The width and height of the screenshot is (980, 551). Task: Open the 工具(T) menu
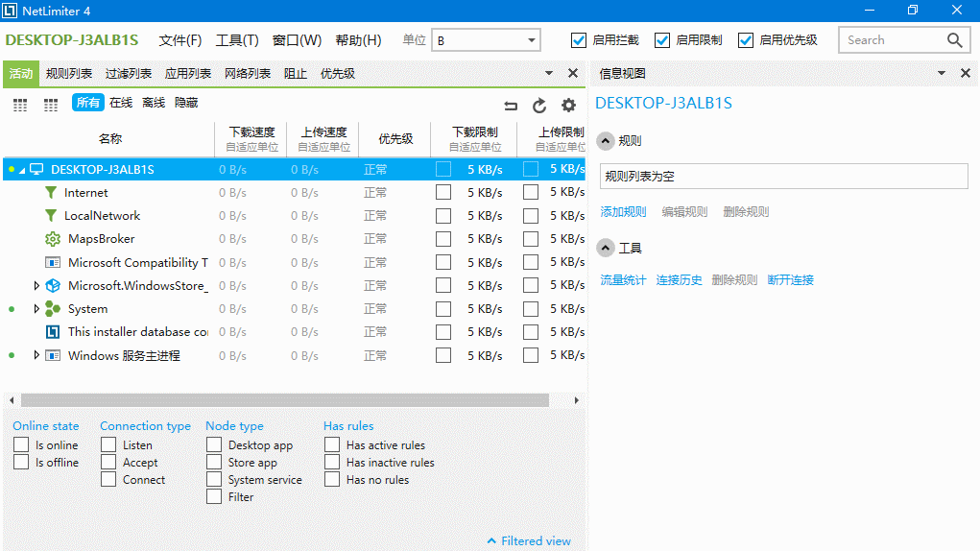pyautogui.click(x=237, y=40)
